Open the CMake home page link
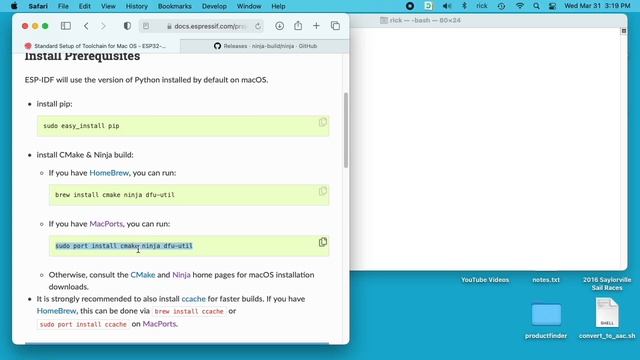The image size is (640, 360). point(142,275)
